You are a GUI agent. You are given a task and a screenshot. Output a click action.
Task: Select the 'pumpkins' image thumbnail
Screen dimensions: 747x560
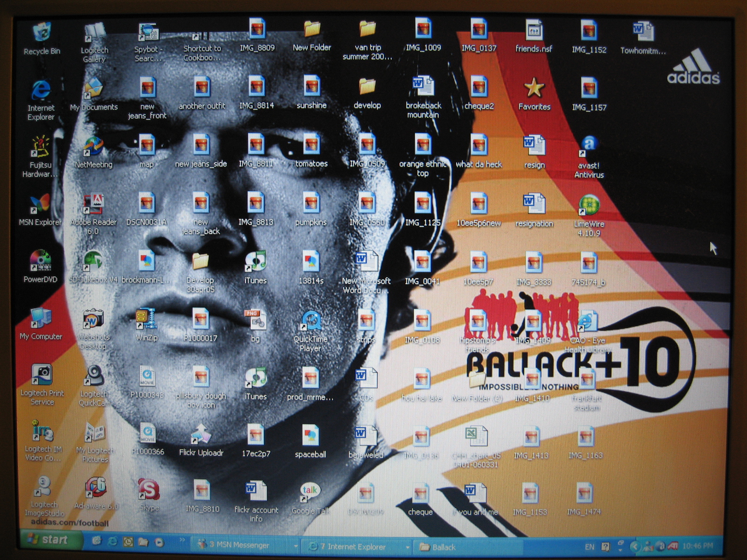tap(311, 203)
